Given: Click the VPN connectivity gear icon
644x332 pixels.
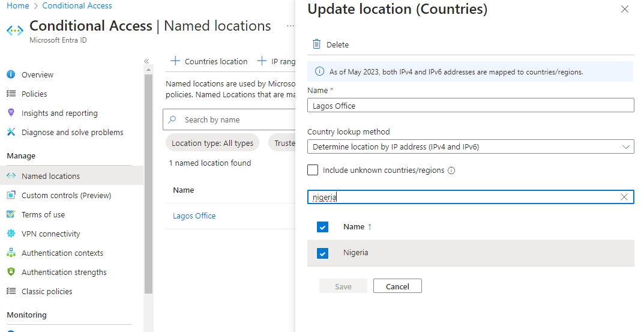Looking at the screenshot, I should click(11, 234).
